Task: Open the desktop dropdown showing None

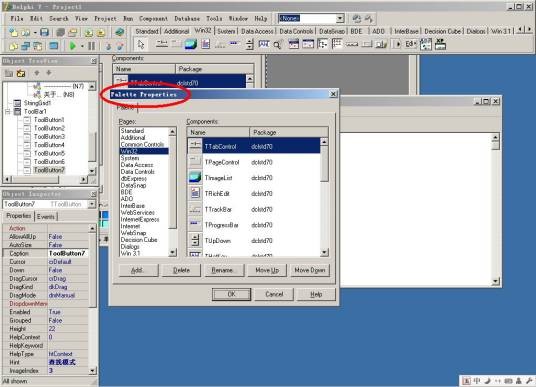Action: (x=340, y=18)
